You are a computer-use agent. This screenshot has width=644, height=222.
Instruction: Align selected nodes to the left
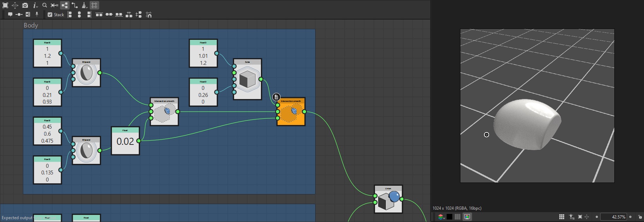[70, 14]
